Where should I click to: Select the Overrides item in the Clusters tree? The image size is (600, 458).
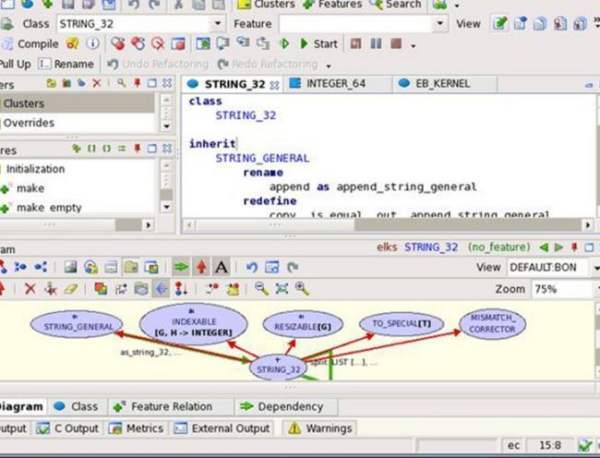tap(29, 123)
